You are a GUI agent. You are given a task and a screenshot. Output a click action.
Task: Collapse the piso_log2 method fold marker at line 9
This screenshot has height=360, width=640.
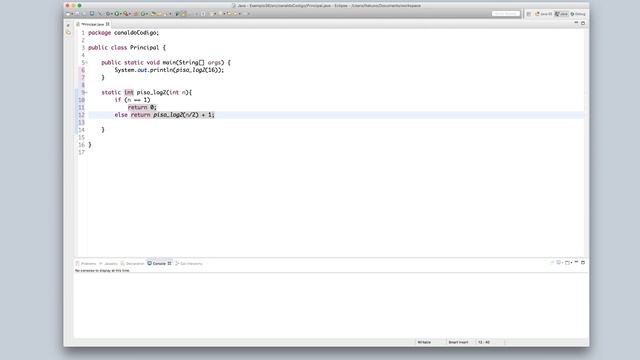tap(86, 92)
